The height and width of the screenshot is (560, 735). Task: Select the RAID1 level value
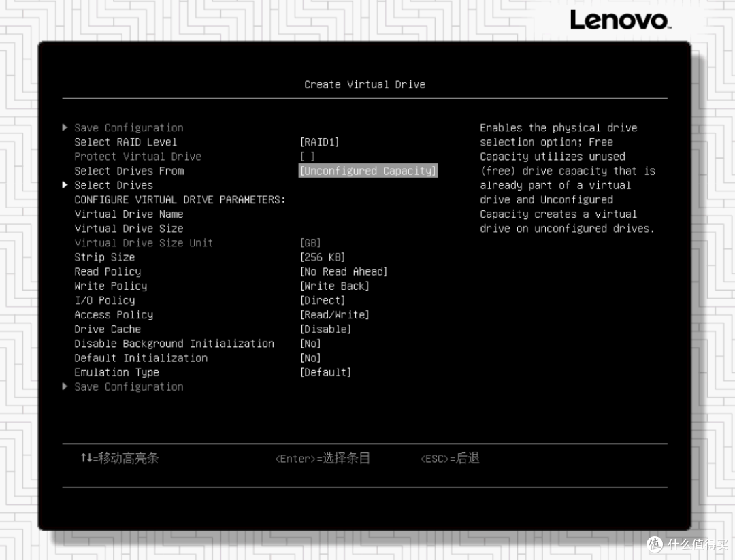[x=319, y=142]
